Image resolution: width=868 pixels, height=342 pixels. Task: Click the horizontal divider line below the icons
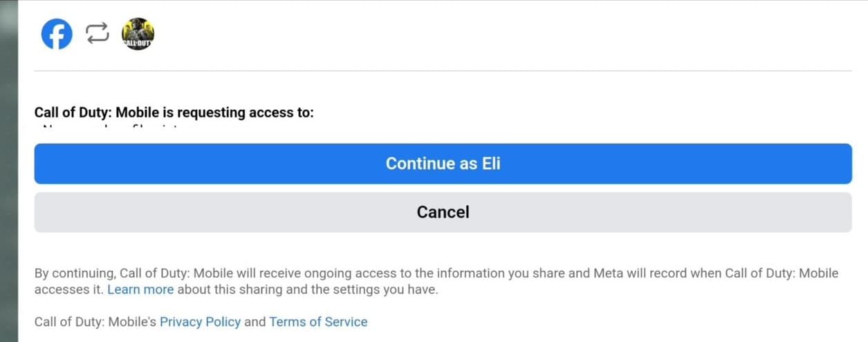point(443,70)
